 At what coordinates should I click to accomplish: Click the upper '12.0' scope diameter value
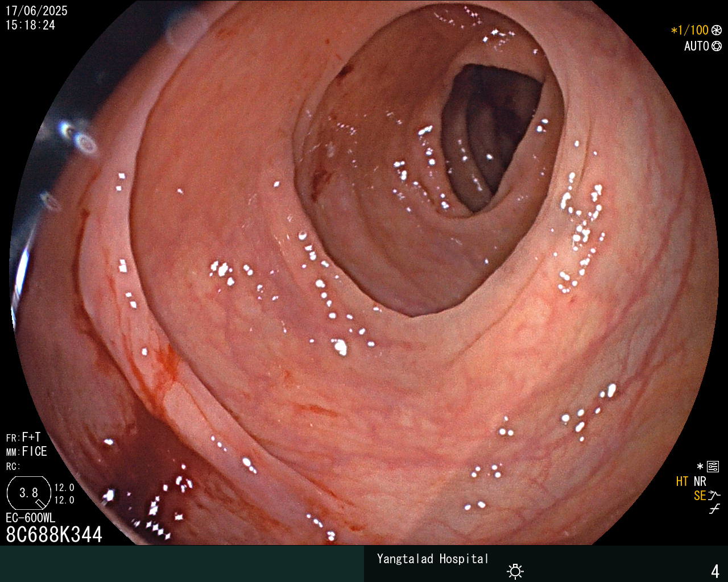(x=64, y=488)
